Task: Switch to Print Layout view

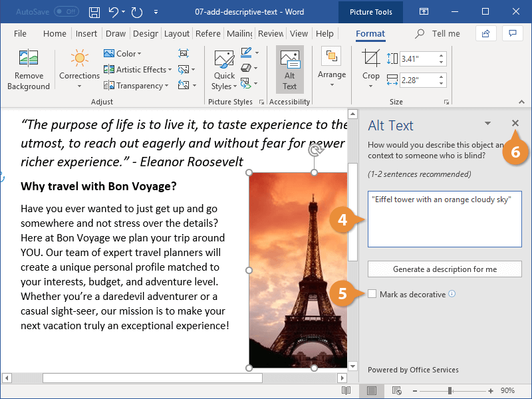Action: (x=372, y=391)
